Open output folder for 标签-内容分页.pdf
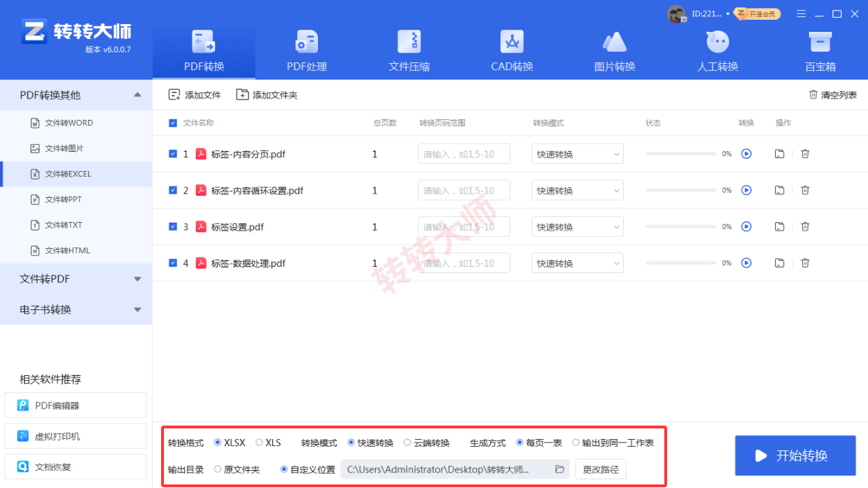 click(779, 153)
